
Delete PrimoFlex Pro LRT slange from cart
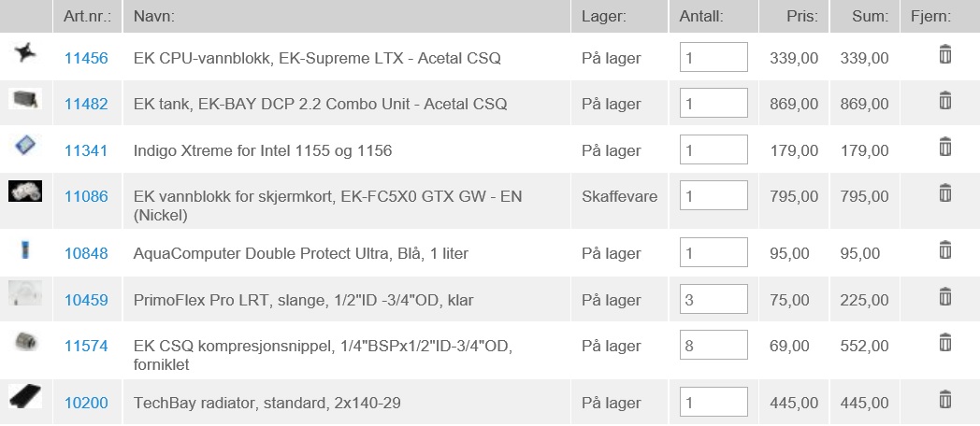pos(945,297)
